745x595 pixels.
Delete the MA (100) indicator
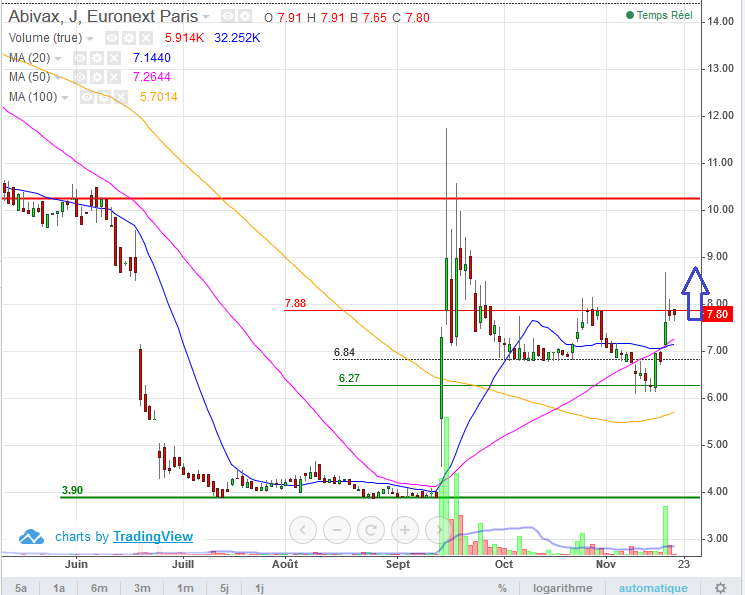point(121,97)
